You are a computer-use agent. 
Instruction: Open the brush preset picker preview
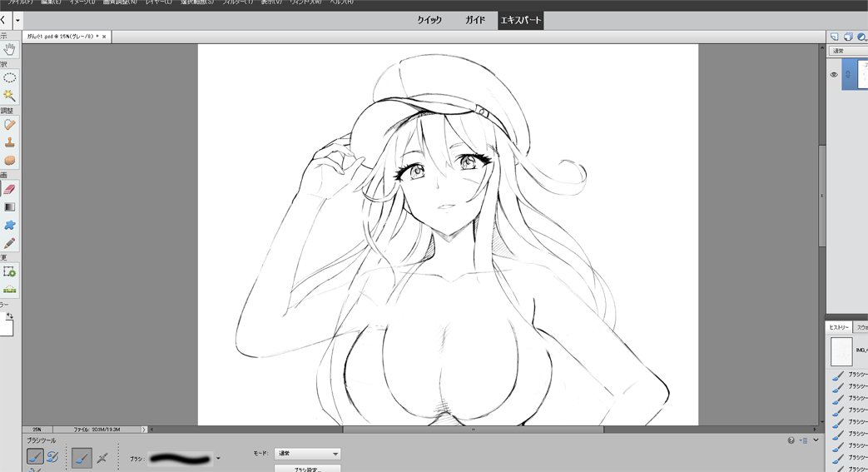point(181,459)
